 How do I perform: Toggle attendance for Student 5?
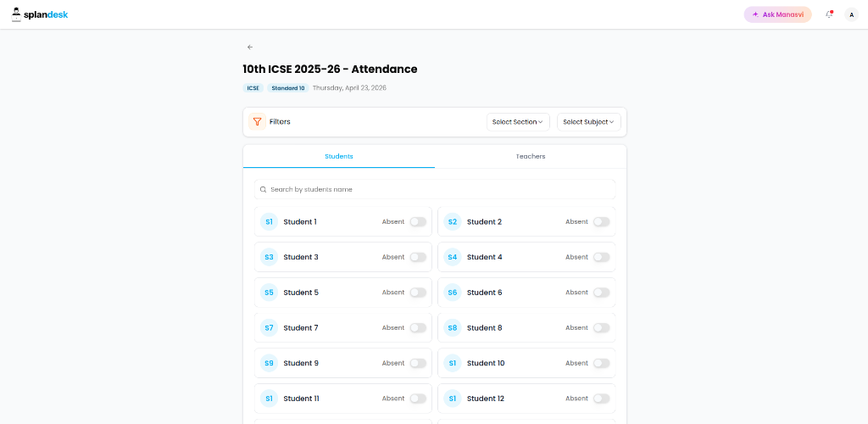tap(418, 293)
